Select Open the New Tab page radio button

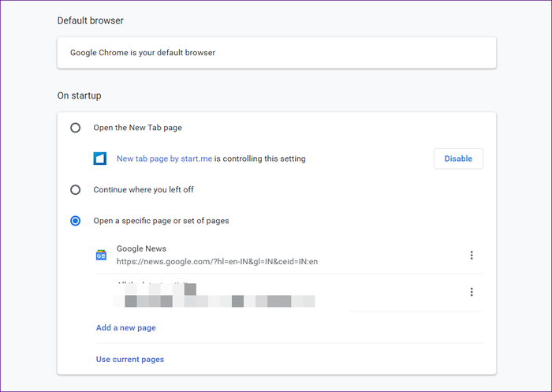click(76, 128)
